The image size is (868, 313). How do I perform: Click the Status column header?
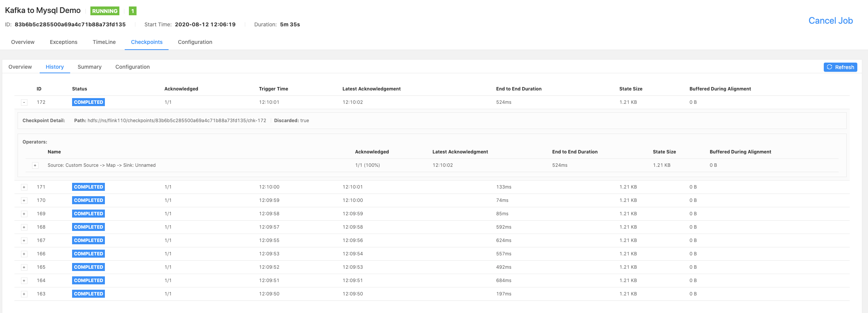point(80,89)
